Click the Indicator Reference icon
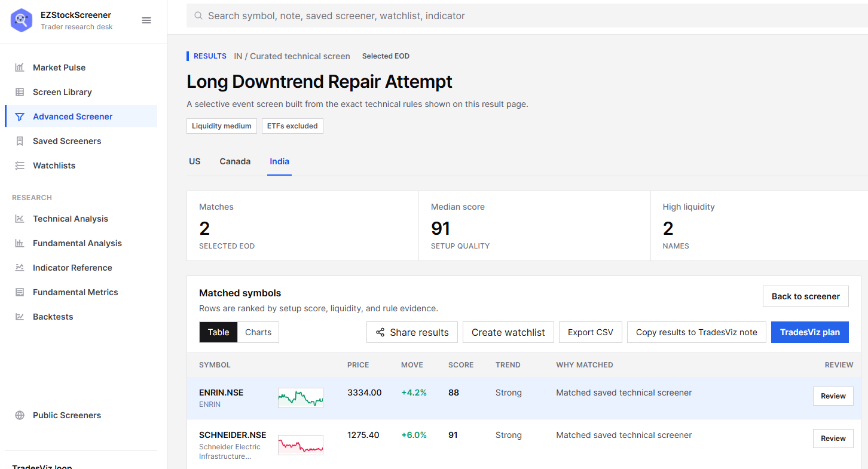This screenshot has height=469, width=868. point(20,268)
